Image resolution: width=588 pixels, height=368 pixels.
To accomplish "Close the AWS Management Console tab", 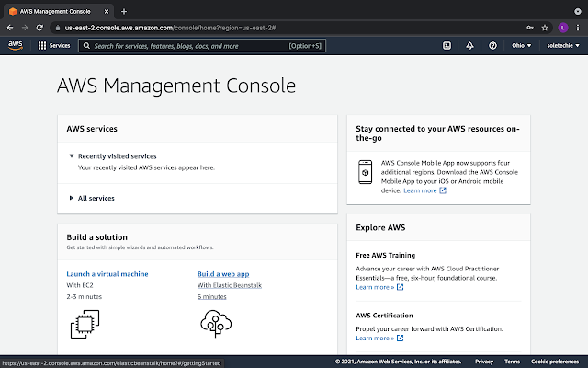I will point(107,12).
